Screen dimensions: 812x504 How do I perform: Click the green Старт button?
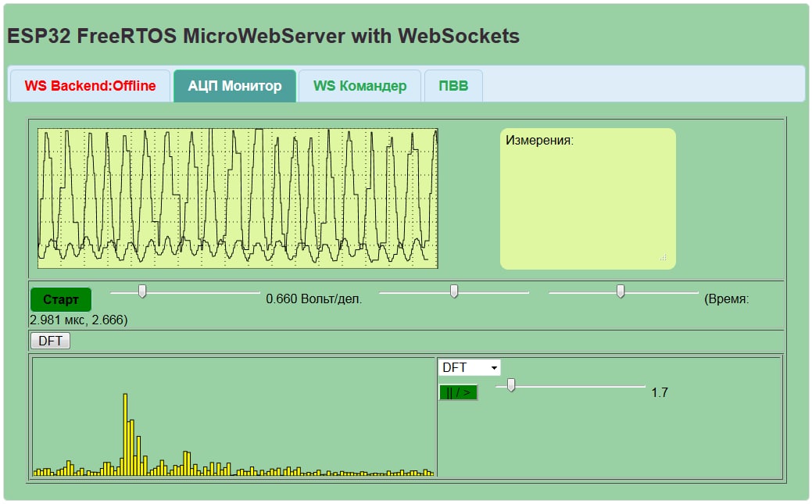61,299
